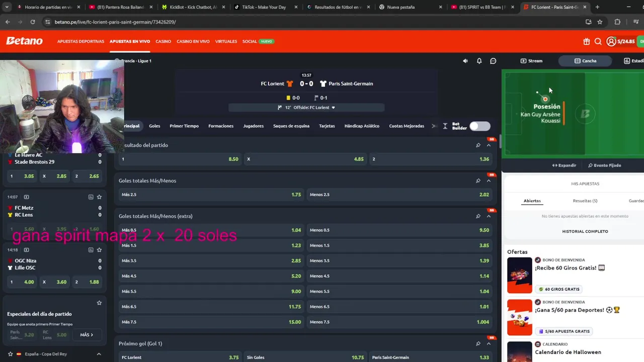Mute the match sound speaker icon
Screen dimensions: 644x362
(465, 61)
